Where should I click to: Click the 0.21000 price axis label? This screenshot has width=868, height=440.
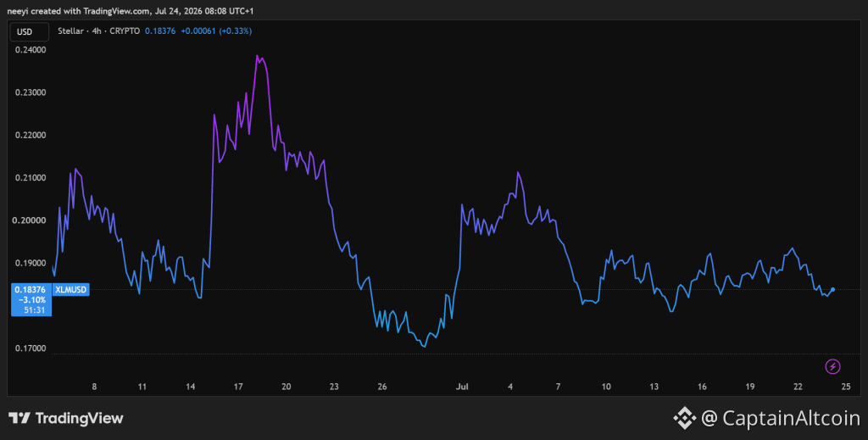[31, 178]
